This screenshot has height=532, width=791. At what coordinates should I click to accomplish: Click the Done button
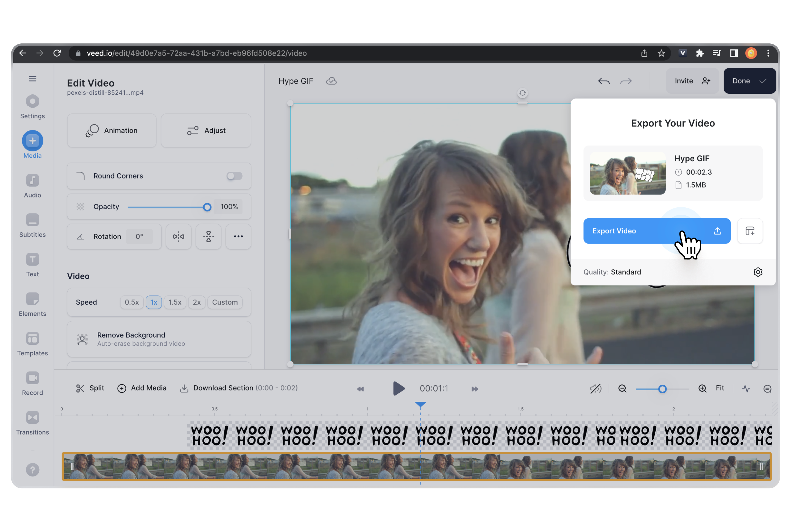pos(749,81)
